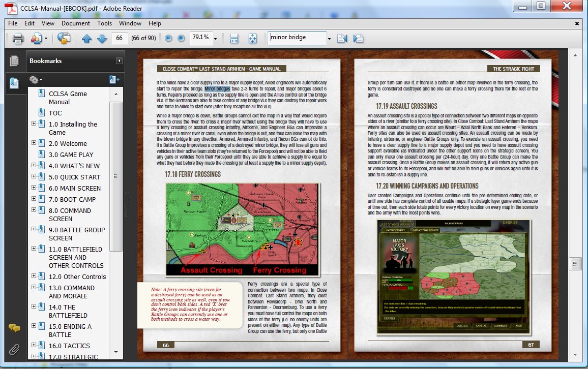The height and width of the screenshot is (369, 588).
Task: Open the Document menu
Action: (76, 23)
